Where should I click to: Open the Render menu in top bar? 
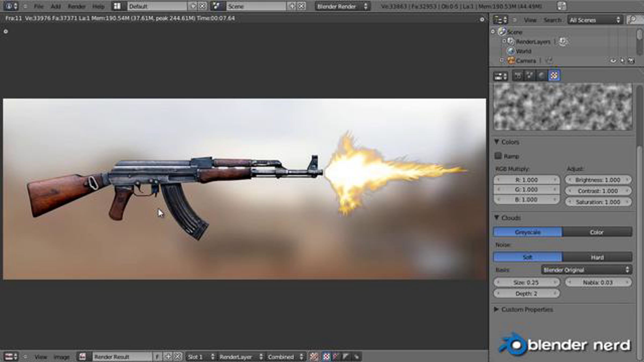point(76,6)
